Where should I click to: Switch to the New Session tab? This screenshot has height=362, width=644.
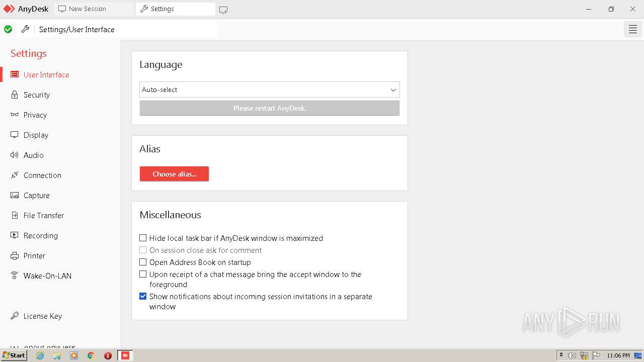click(x=94, y=9)
